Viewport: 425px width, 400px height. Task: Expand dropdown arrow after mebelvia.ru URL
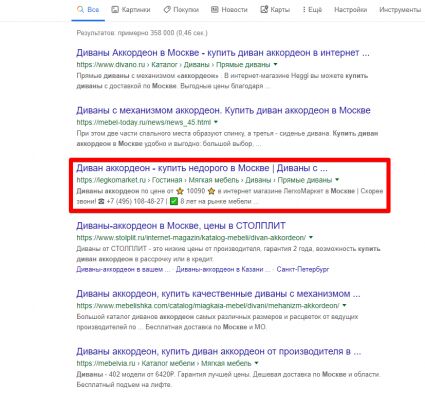(256, 363)
